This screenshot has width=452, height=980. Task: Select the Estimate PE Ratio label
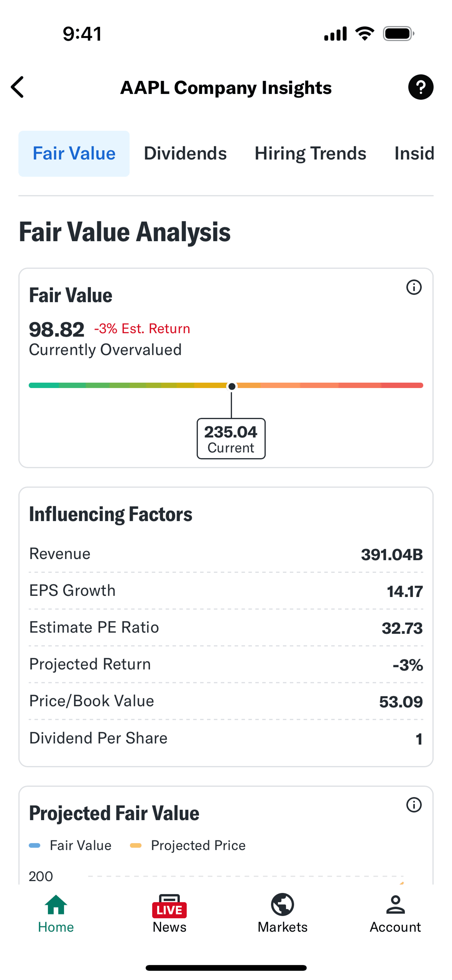(x=94, y=627)
